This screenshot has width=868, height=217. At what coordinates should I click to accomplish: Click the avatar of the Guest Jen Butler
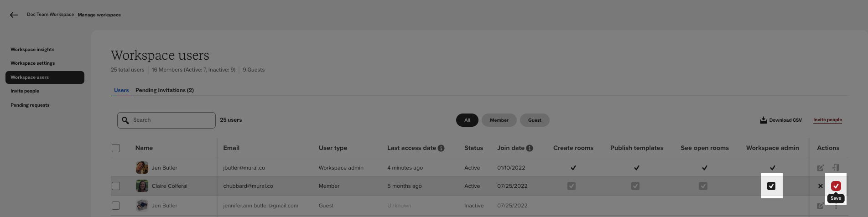point(142,206)
